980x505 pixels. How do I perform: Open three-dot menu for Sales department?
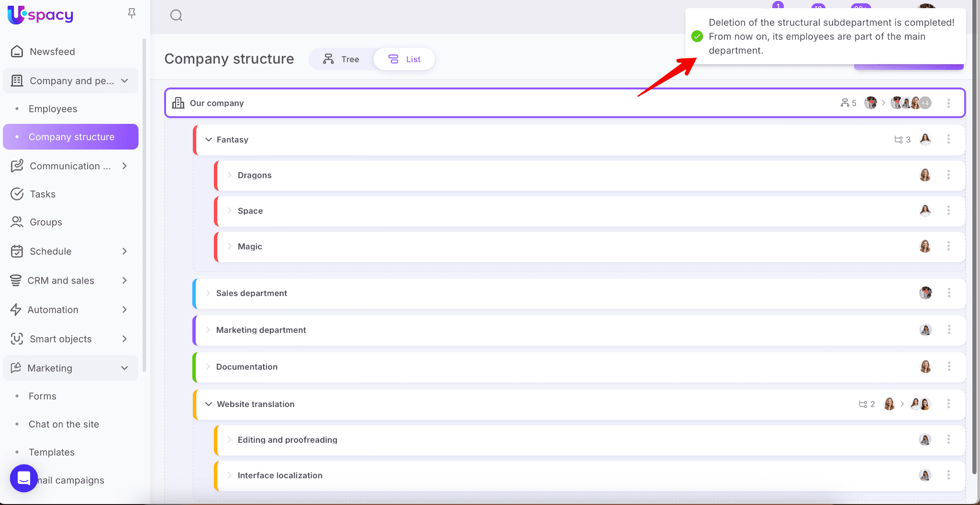coord(949,293)
